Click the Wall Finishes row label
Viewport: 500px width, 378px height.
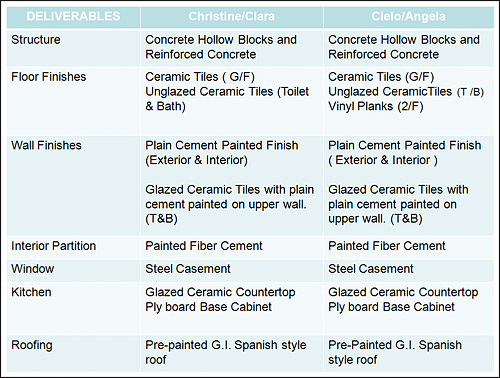pos(46,145)
